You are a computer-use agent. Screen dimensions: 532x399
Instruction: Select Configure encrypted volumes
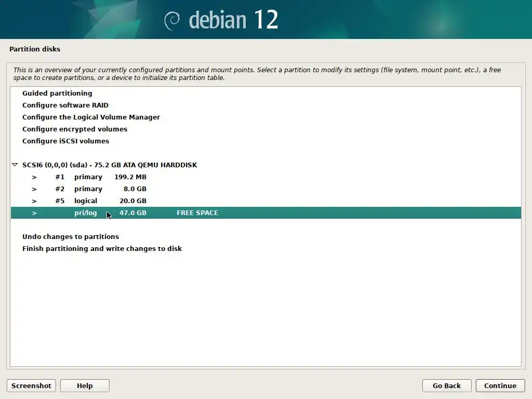(266, 129)
